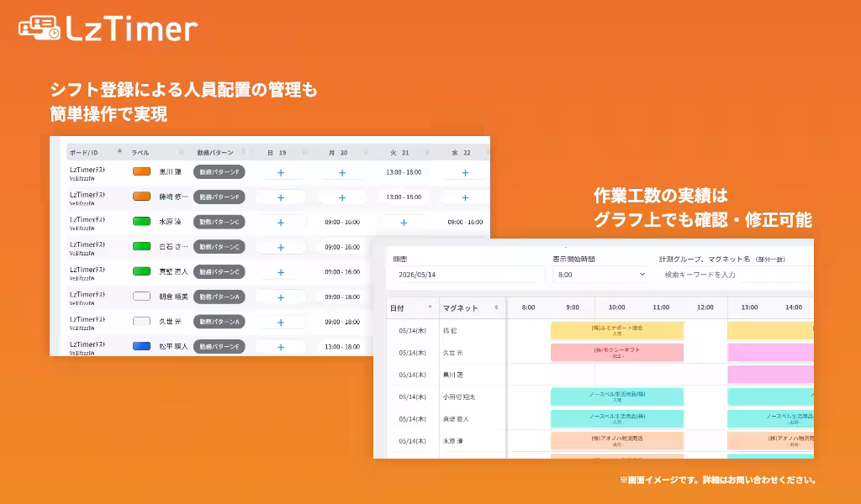Viewport: 861px width, 504px height.
Task: Open 松平's Monday 13:00 - 18:00 shift
Action: pyautogui.click(x=342, y=347)
